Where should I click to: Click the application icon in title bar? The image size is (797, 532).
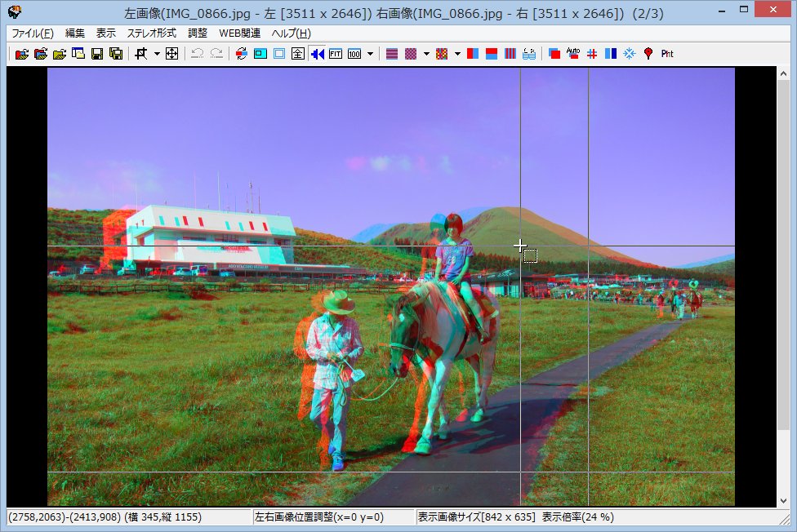15,11
